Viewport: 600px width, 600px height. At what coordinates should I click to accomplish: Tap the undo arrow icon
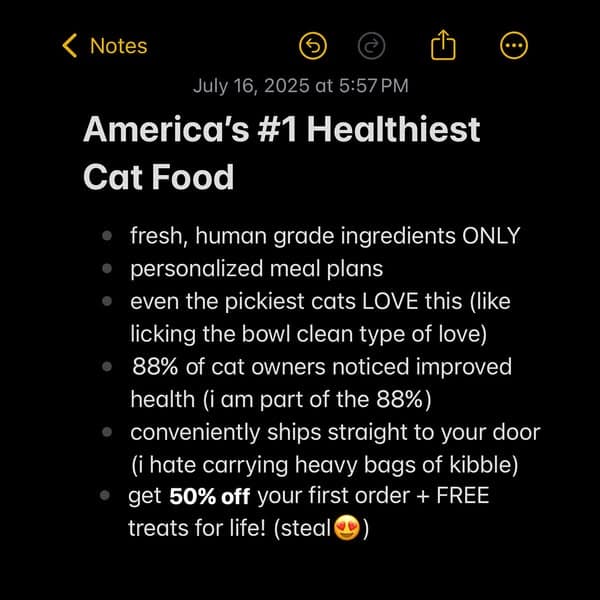click(x=313, y=46)
